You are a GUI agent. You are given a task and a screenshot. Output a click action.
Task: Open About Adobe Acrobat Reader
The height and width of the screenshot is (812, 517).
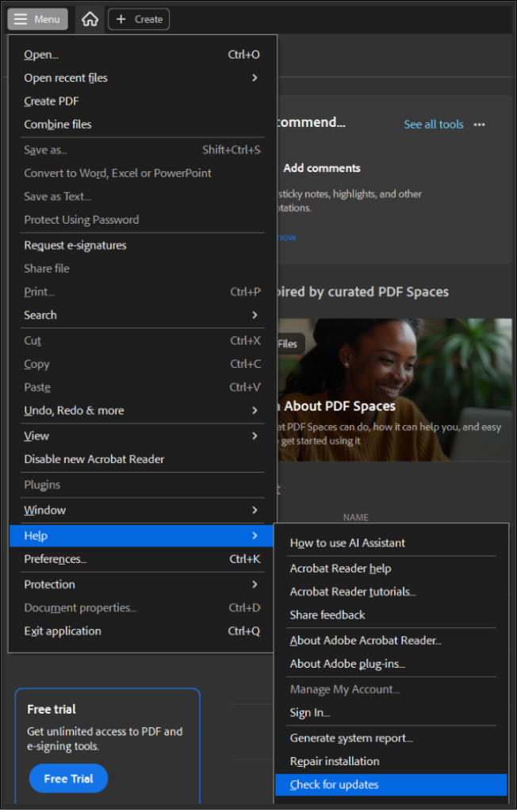coord(366,640)
